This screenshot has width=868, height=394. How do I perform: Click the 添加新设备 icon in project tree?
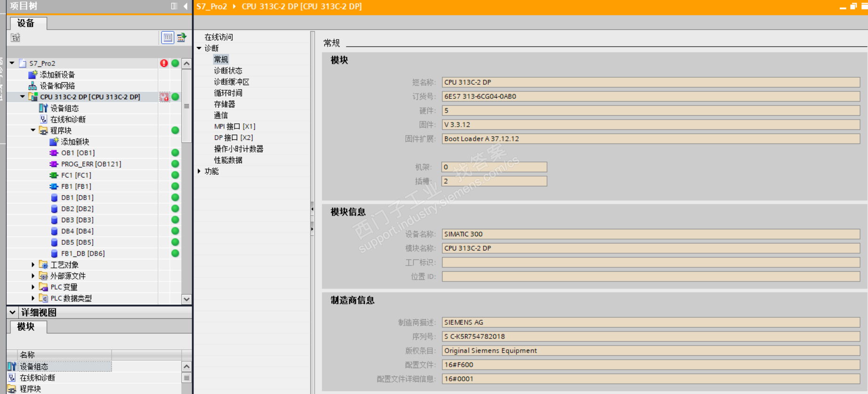coord(32,74)
